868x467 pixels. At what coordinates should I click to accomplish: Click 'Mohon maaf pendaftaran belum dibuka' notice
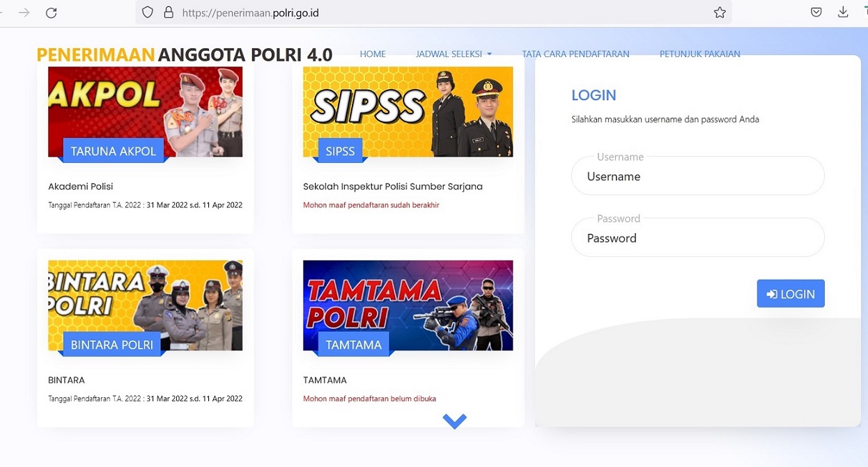(370, 399)
